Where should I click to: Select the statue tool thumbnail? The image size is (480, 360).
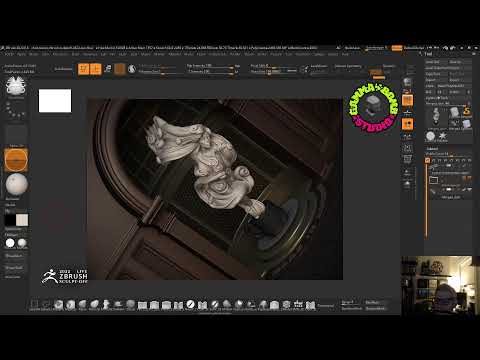[436, 117]
